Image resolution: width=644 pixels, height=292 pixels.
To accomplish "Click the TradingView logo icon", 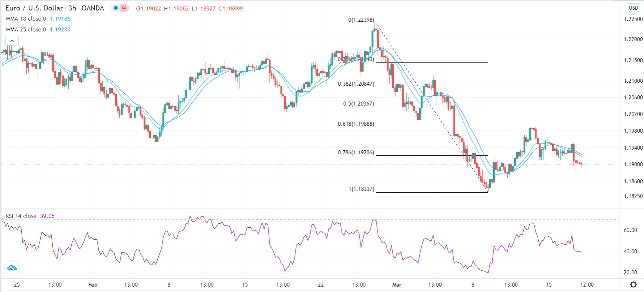I will pyautogui.click(x=12, y=268).
